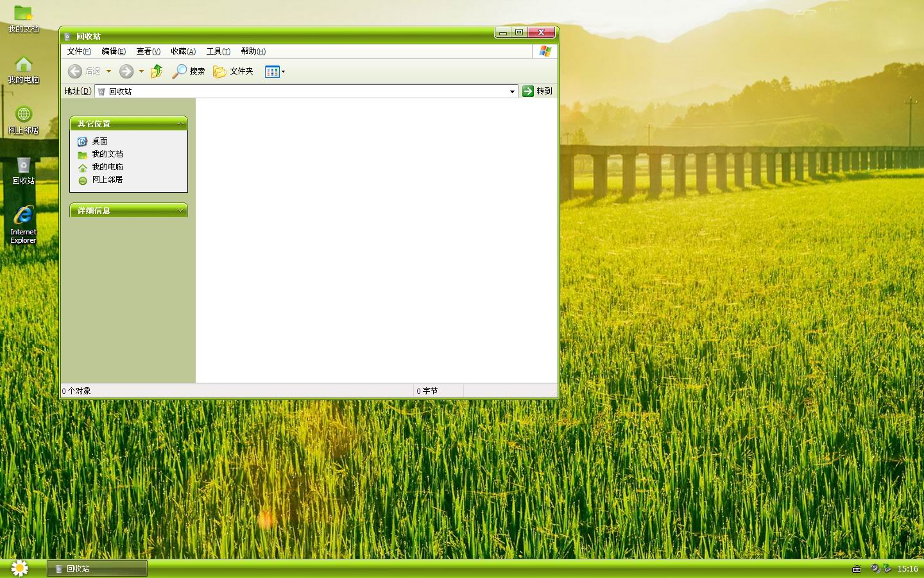Click the keyboard language tray icon
This screenshot has width=924, height=578.
coord(857,569)
